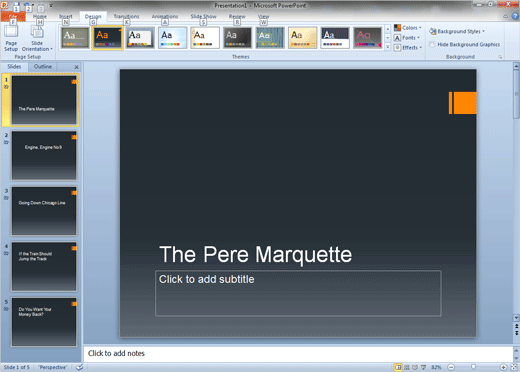Apply the plain white theme thumbnail
Viewport: 520px width, 372px height.
point(205,38)
